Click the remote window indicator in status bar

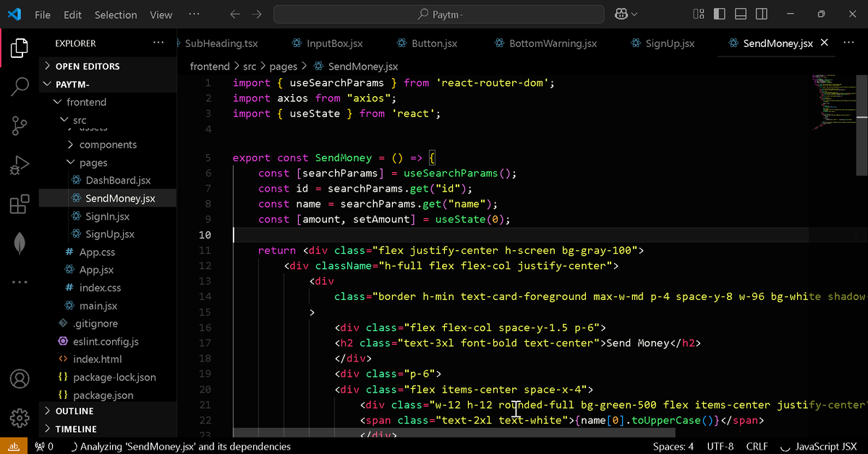tap(14, 447)
